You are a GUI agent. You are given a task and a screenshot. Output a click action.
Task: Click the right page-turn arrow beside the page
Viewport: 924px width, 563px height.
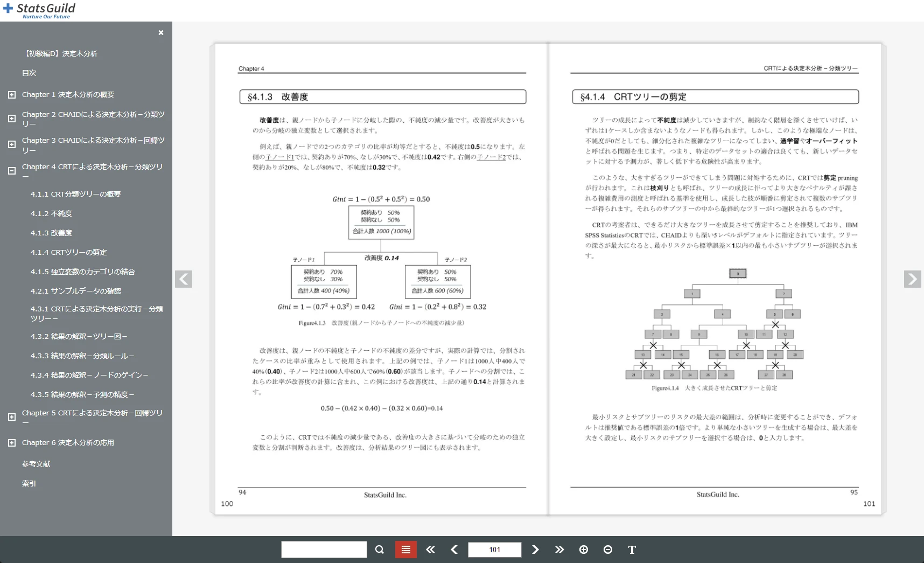912,279
